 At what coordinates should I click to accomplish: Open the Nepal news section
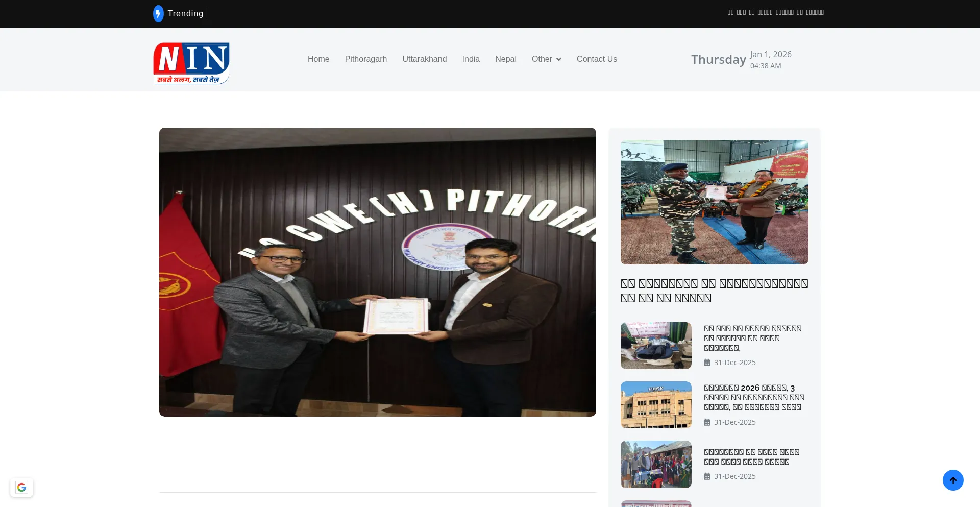pos(505,59)
